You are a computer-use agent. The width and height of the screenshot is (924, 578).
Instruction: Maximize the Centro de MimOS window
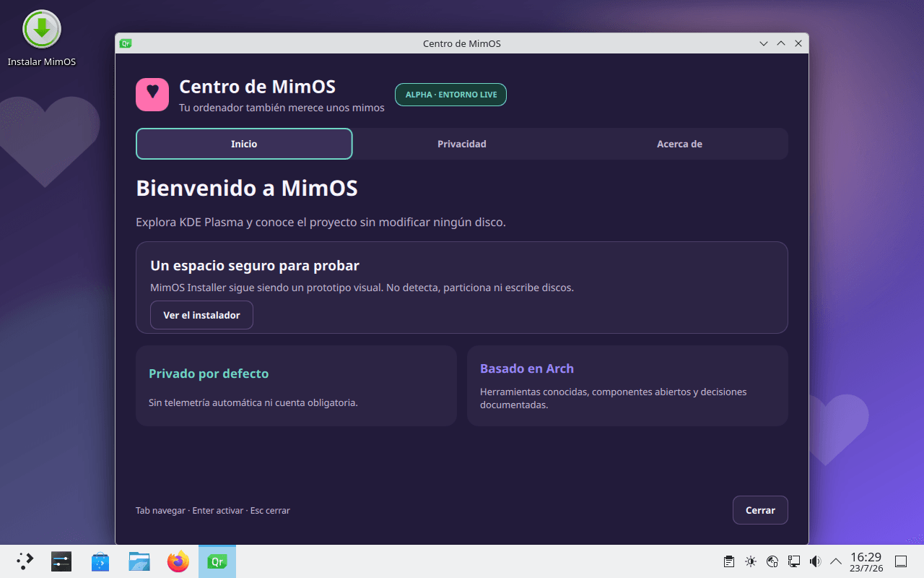click(781, 43)
